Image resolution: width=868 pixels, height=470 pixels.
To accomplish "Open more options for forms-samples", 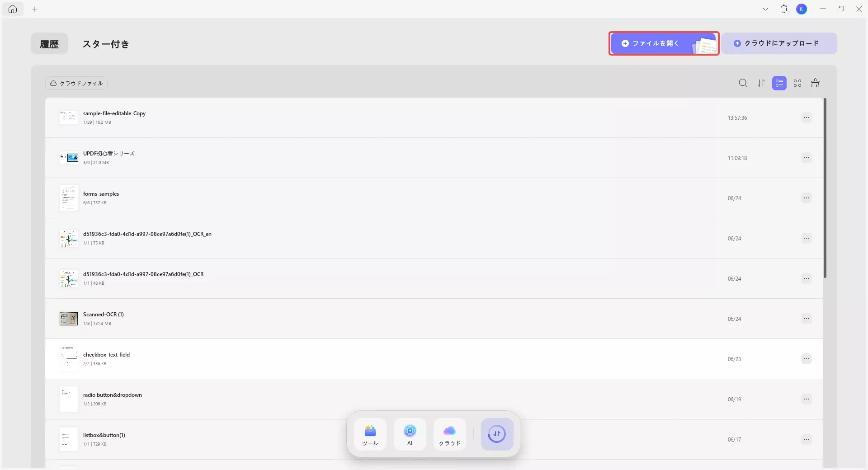I will 806,198.
